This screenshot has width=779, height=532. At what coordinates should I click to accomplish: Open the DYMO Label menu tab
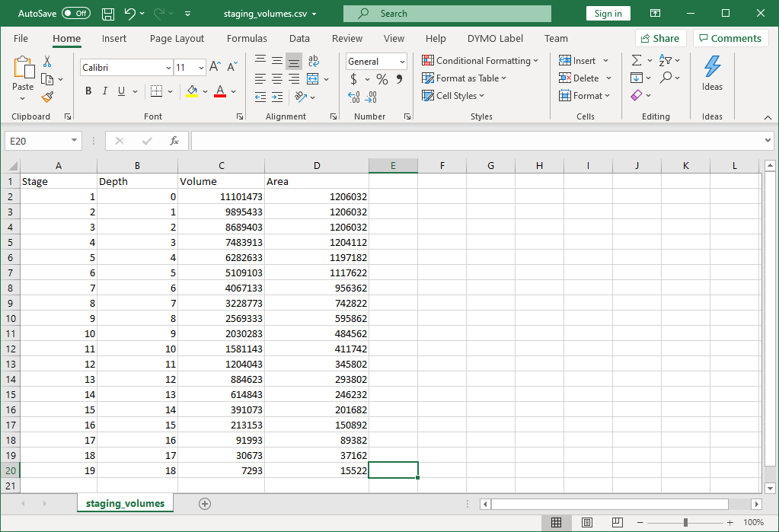click(x=495, y=38)
